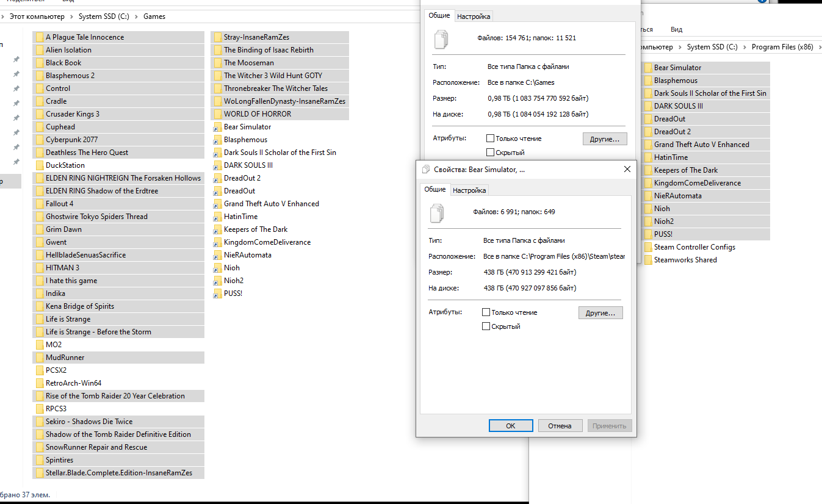The height and width of the screenshot is (504, 822).
Task: Select "Sekiro - Shadows Die Twice" folder name
Action: 89,422
